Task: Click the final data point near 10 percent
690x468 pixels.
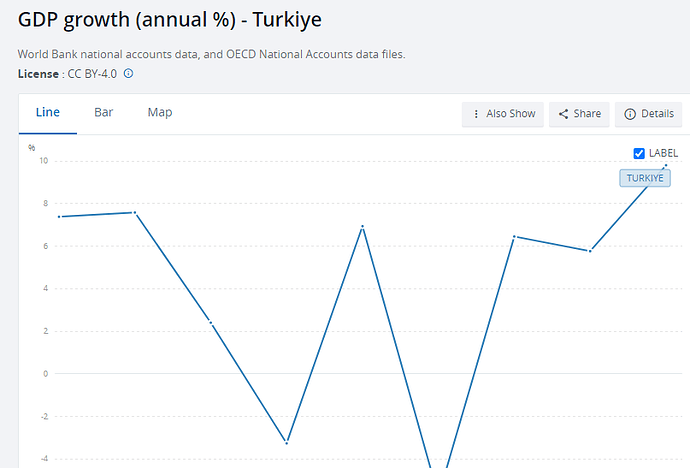Action: (665, 165)
